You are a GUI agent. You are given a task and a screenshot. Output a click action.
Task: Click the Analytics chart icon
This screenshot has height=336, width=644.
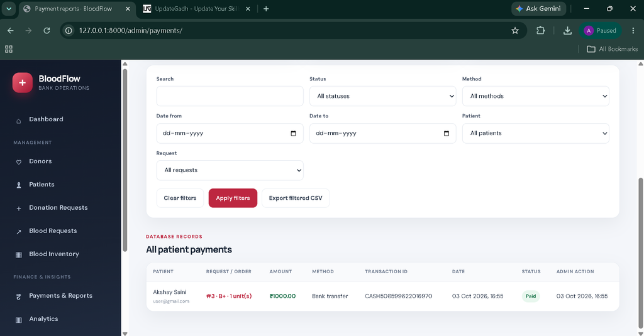(x=18, y=320)
